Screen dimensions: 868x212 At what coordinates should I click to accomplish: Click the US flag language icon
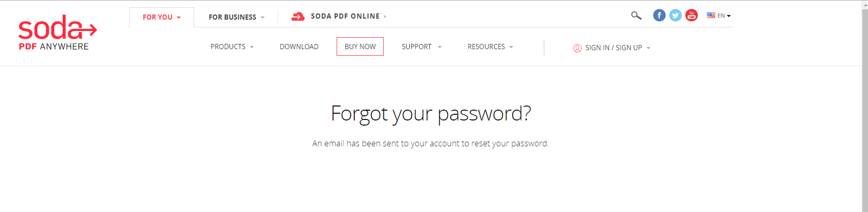click(711, 16)
